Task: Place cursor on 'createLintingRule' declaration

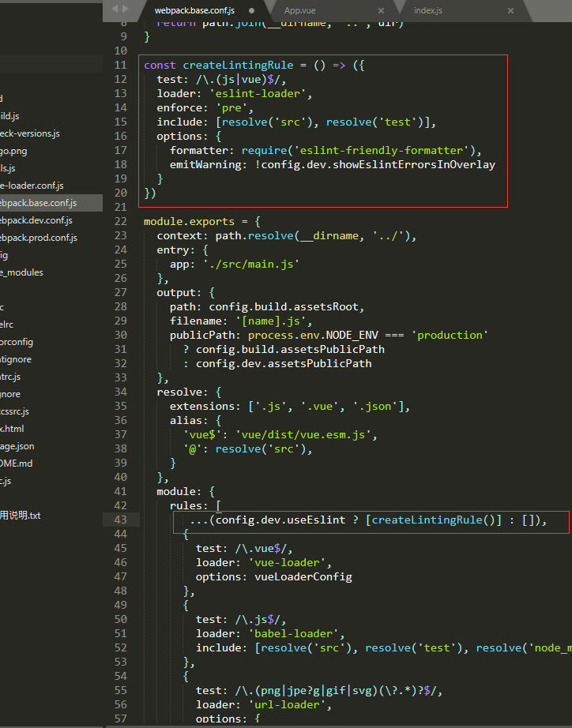Action: click(x=238, y=65)
